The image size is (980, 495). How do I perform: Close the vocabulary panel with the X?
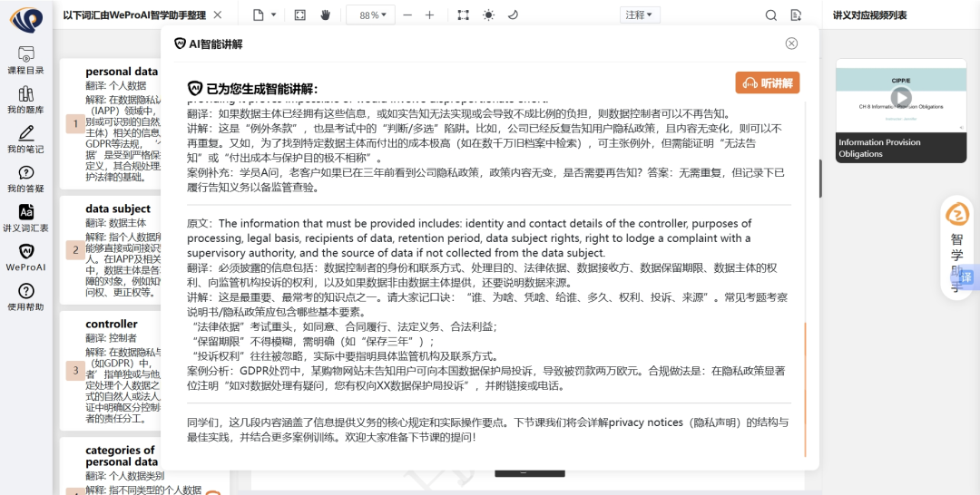point(218,15)
